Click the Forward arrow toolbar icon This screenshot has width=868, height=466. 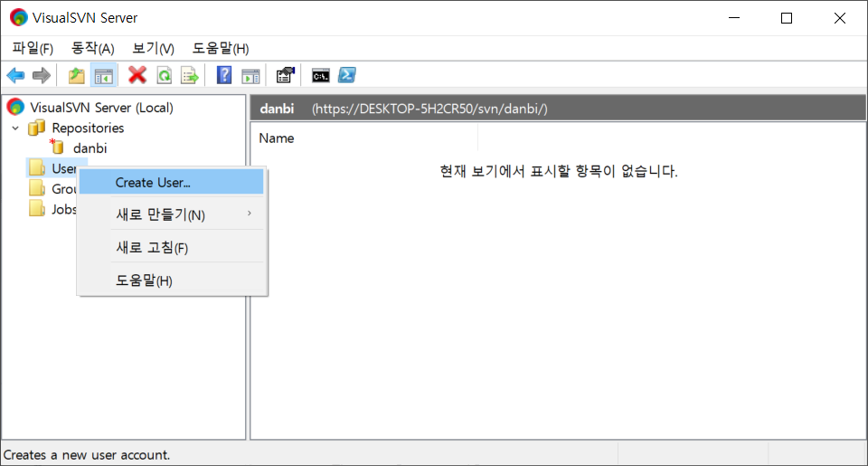42,75
